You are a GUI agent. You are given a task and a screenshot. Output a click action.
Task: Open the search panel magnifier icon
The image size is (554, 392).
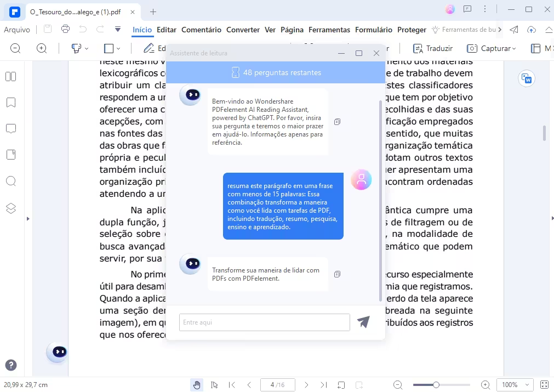tap(11, 181)
